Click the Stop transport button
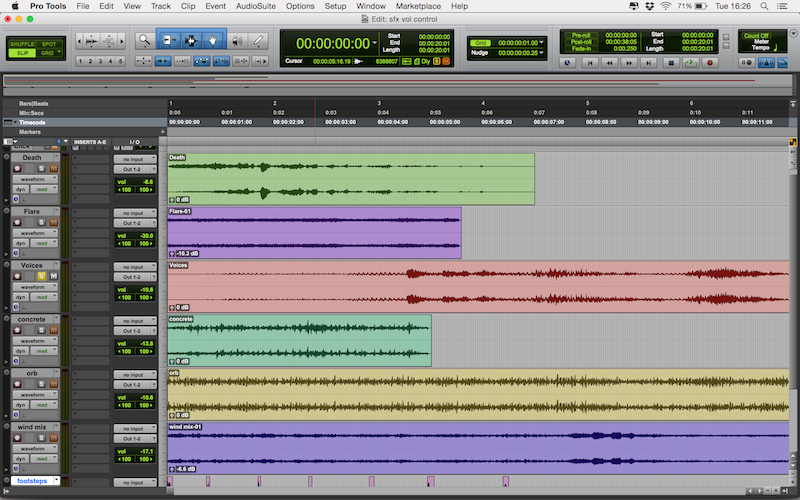 click(x=671, y=63)
